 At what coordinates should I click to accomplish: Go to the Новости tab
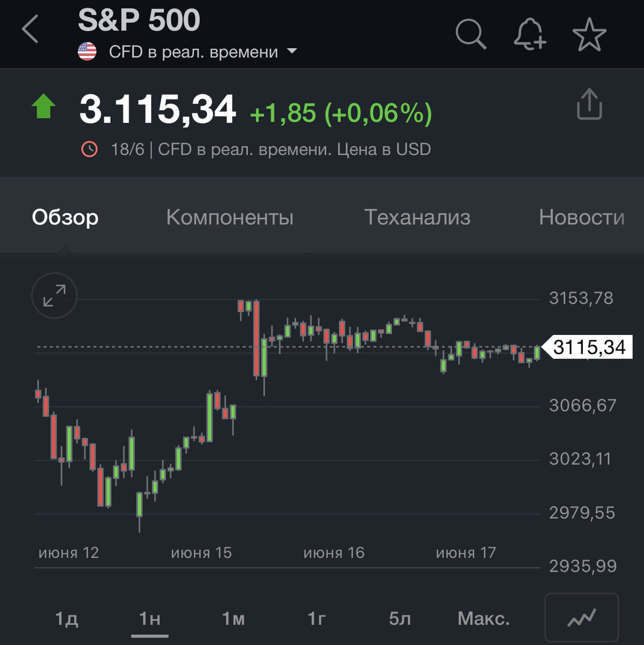coord(582,217)
